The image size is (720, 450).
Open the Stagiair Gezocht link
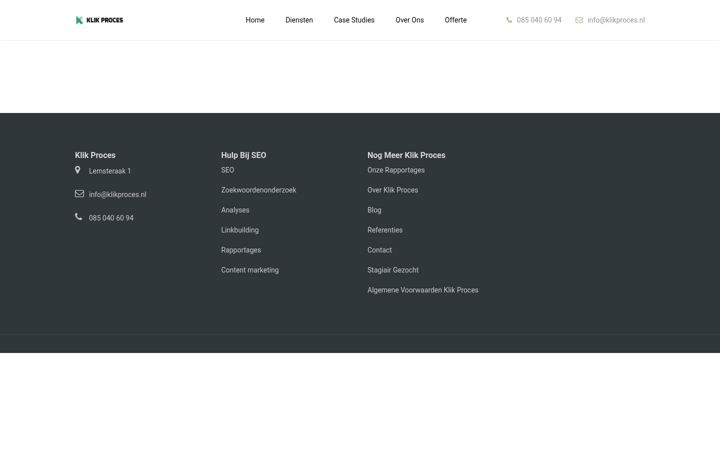click(x=393, y=270)
